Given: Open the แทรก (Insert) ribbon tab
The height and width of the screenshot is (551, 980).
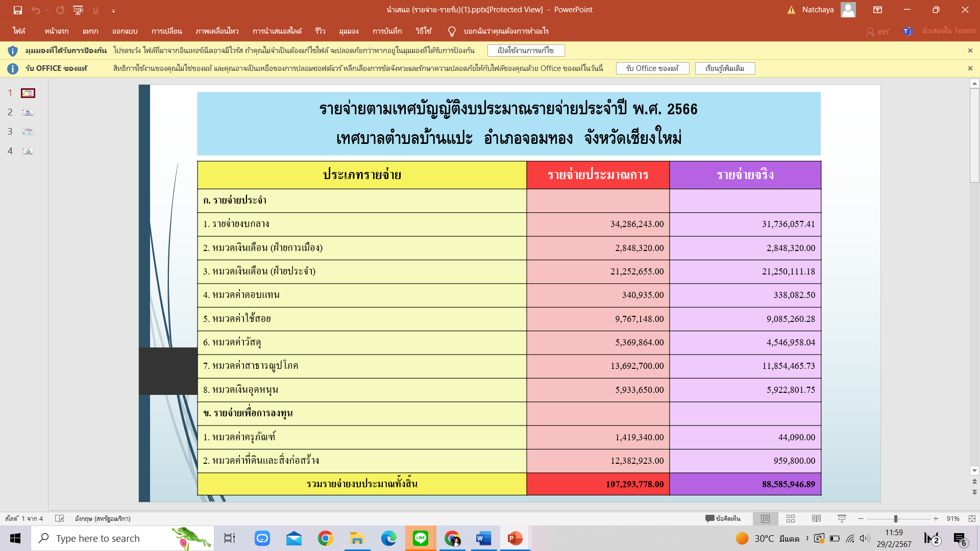Looking at the screenshot, I should [x=90, y=31].
